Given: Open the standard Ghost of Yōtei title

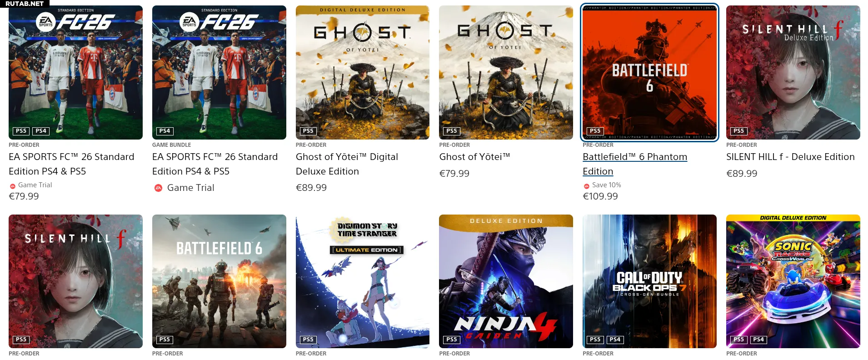Looking at the screenshot, I should pos(474,157).
